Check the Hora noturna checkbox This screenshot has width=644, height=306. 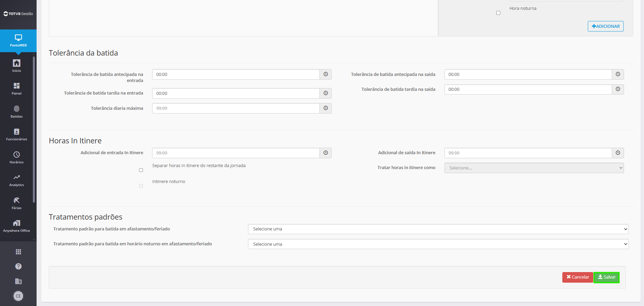coord(498,13)
